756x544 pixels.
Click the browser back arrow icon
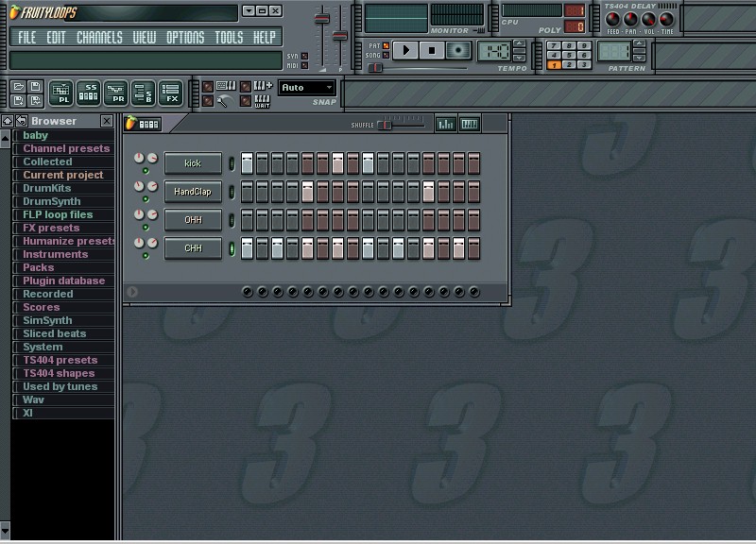[x=22, y=121]
